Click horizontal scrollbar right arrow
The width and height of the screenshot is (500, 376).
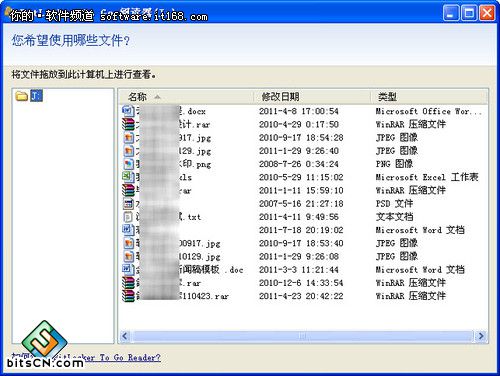481,336
